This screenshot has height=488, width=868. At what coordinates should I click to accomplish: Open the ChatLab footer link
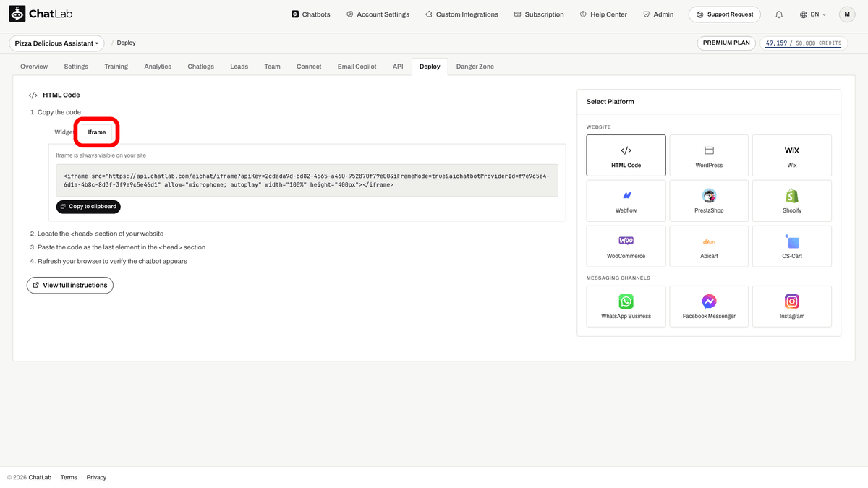point(41,477)
